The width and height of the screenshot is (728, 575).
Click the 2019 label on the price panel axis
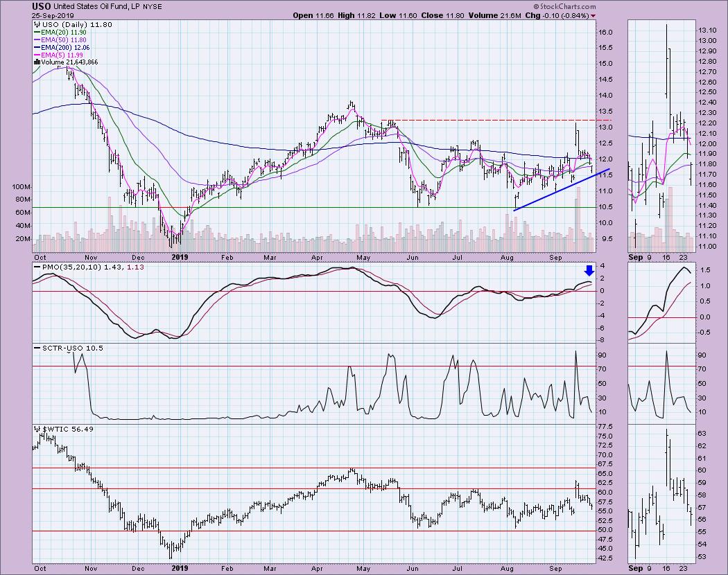(180, 256)
